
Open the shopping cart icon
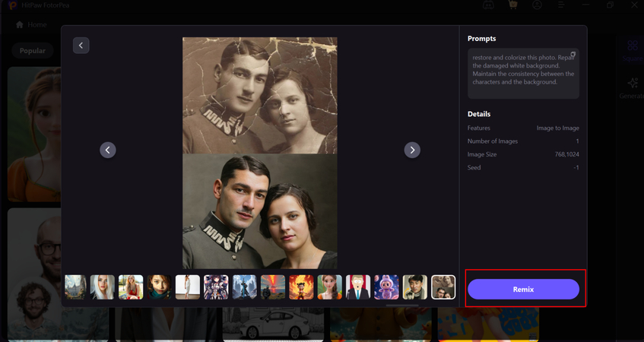(512, 5)
